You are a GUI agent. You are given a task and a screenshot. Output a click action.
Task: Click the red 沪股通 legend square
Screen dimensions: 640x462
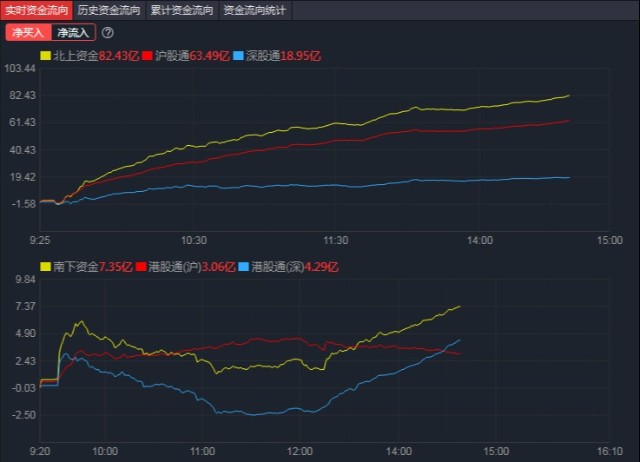click(x=146, y=54)
